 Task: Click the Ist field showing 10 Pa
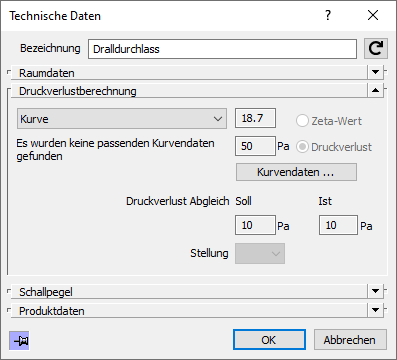tap(338, 225)
